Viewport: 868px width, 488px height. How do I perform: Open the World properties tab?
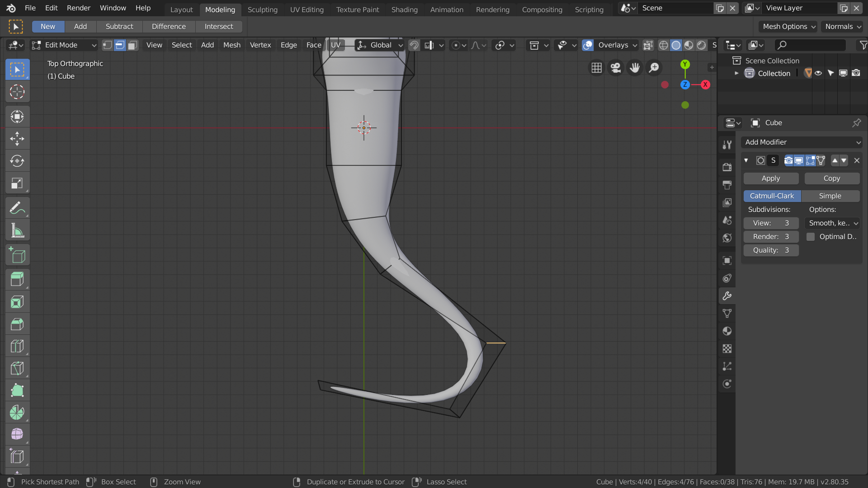[727, 238]
